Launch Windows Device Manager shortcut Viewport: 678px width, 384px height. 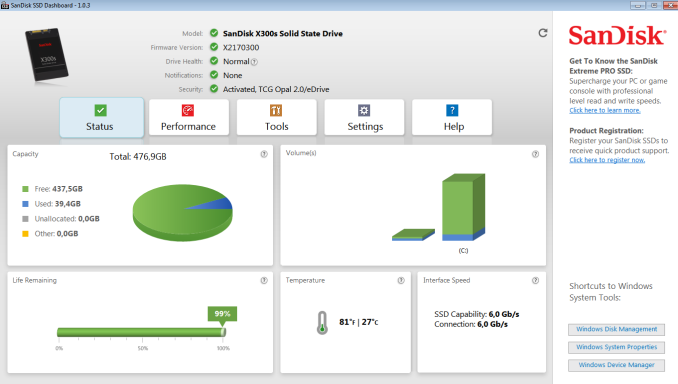tap(617, 365)
